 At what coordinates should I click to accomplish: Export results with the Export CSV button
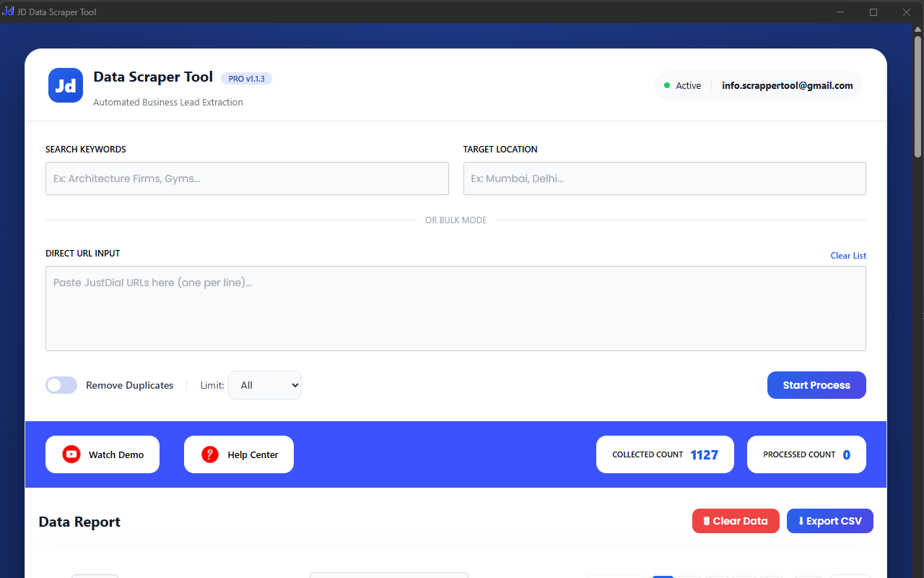pyautogui.click(x=830, y=521)
